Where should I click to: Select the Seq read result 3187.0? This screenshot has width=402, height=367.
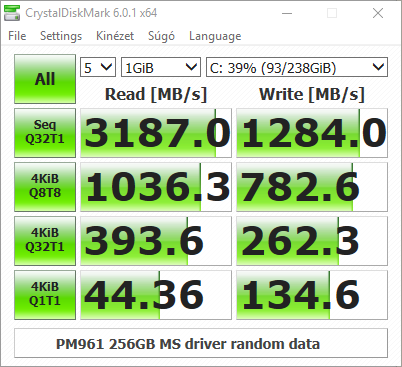click(x=156, y=133)
